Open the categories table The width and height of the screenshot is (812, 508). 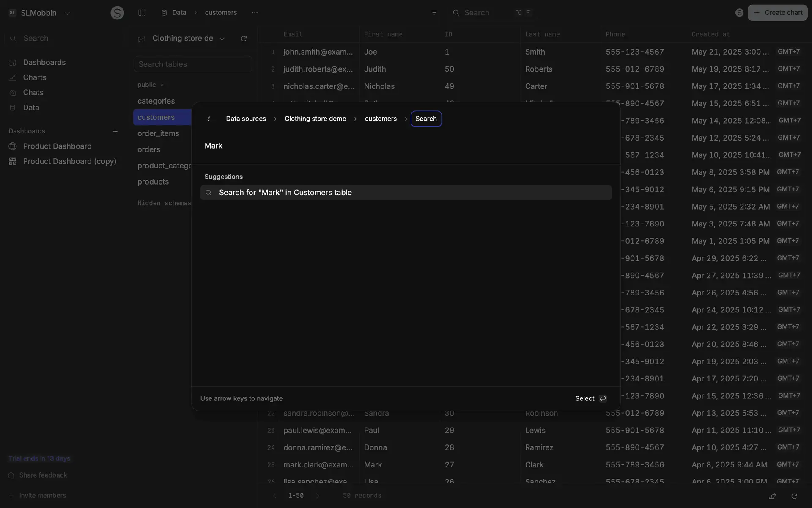(x=156, y=101)
